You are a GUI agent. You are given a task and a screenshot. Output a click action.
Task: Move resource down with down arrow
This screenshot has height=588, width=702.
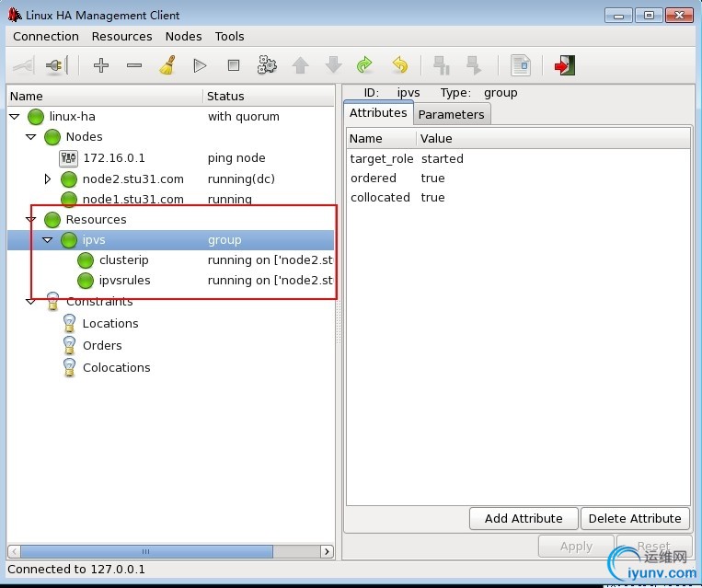click(x=334, y=65)
